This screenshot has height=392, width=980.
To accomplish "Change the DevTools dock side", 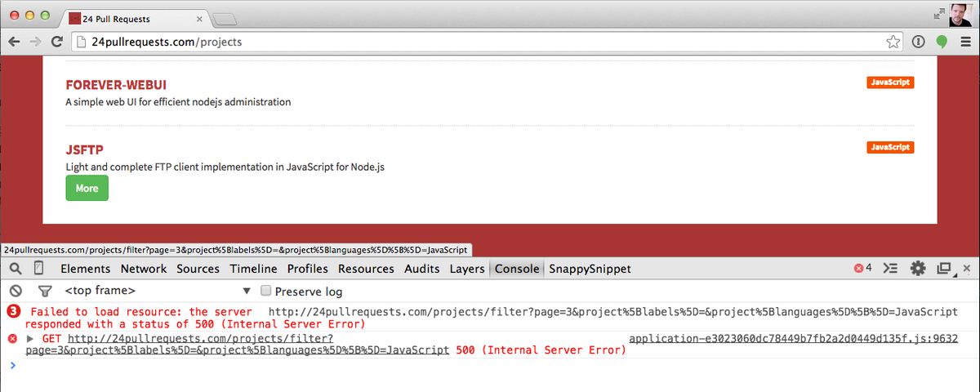I will (x=945, y=268).
